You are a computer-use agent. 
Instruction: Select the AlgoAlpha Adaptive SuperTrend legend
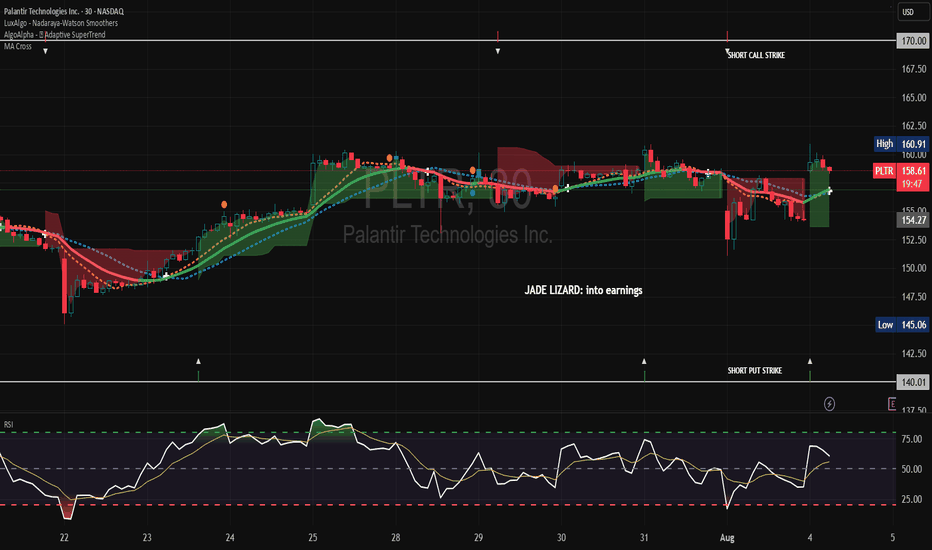pos(55,34)
